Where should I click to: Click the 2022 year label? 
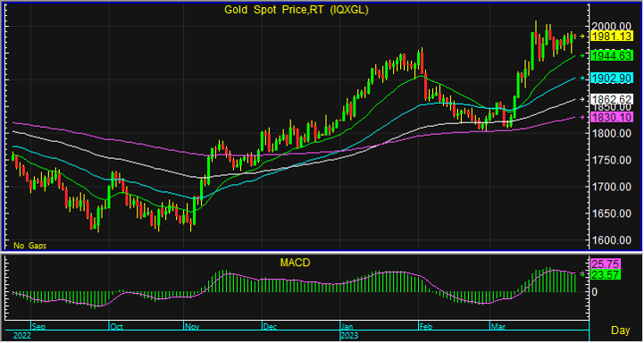tap(22, 336)
